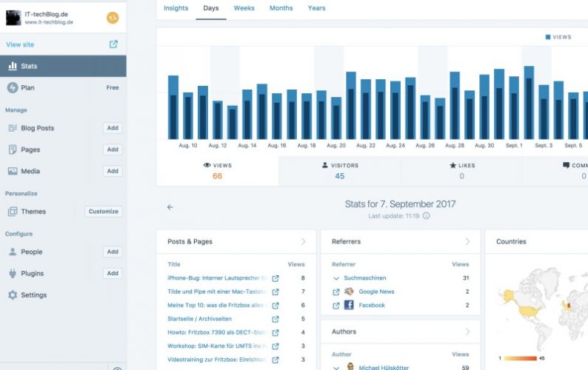Open external link for the Workshop SIM-Karte post

275,346
